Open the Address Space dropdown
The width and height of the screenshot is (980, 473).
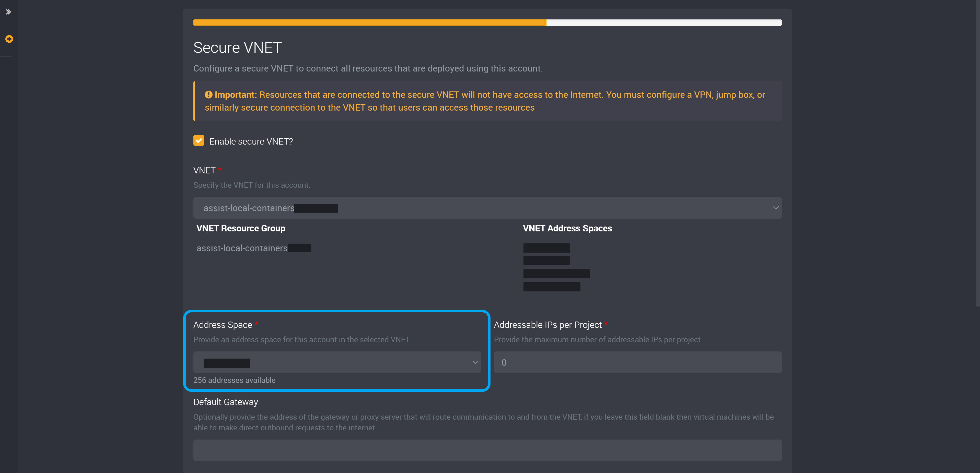click(337, 362)
